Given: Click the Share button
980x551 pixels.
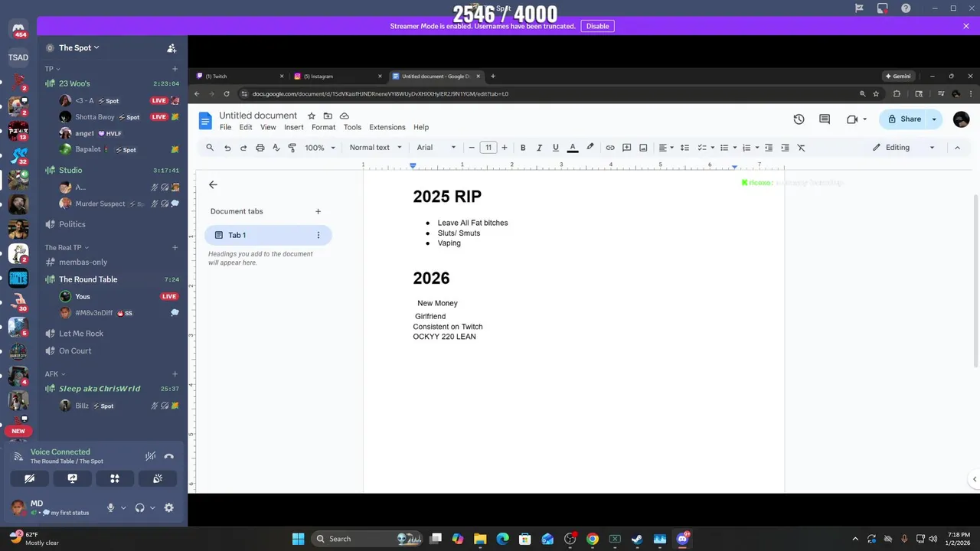Looking at the screenshot, I should click(x=903, y=119).
